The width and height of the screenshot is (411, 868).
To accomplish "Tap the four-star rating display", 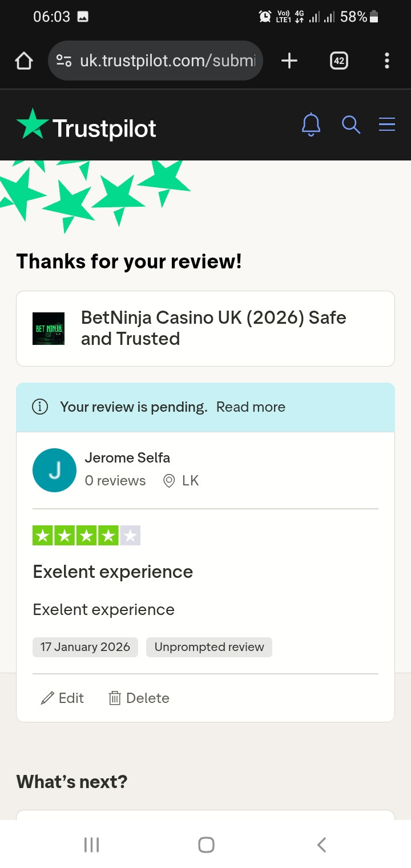I will click(86, 536).
